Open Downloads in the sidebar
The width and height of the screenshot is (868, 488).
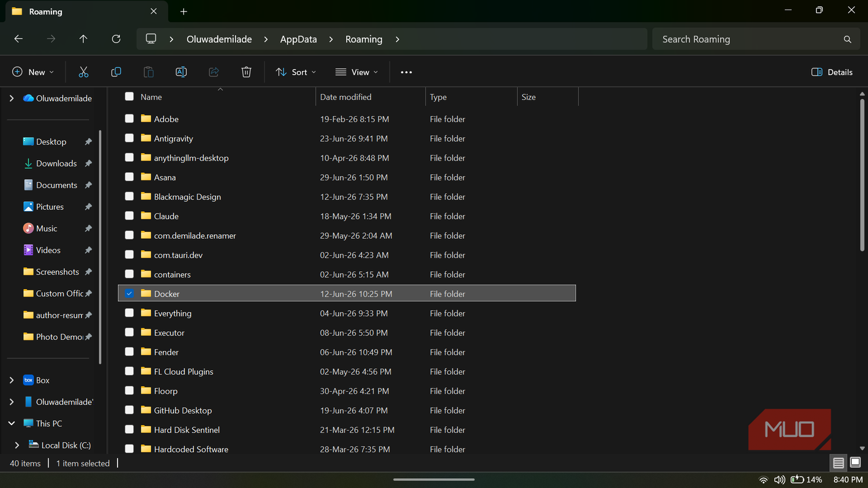[x=56, y=164]
